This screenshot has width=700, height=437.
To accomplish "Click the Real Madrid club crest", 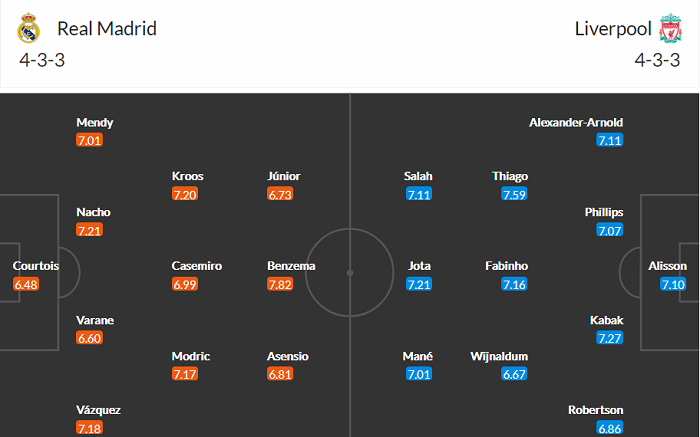I will click(29, 30).
